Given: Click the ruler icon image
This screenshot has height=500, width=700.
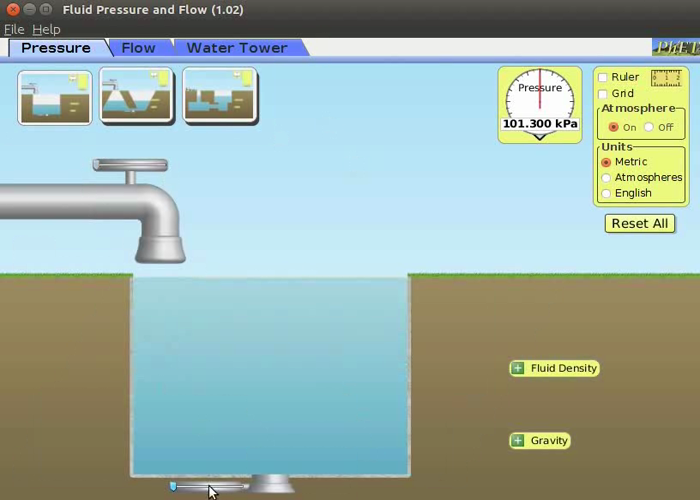Looking at the screenshot, I should click(x=666, y=78).
